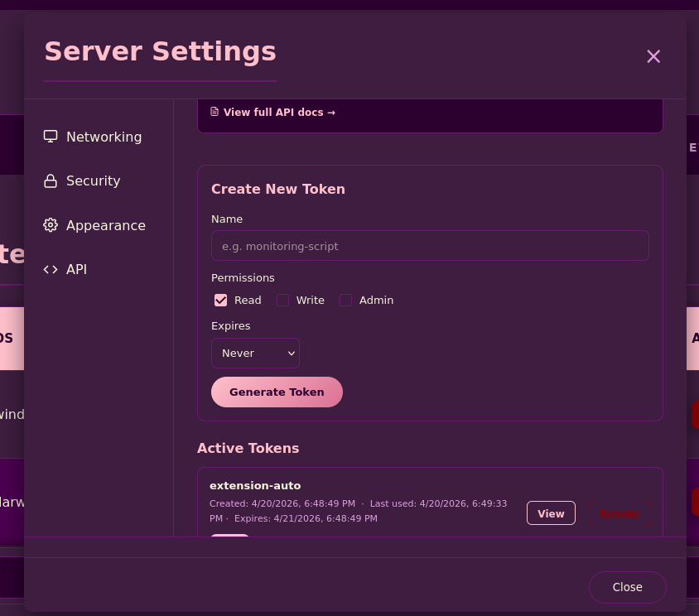Tick the Admin permission checkbox
The height and width of the screenshot is (616, 699).
(346, 301)
